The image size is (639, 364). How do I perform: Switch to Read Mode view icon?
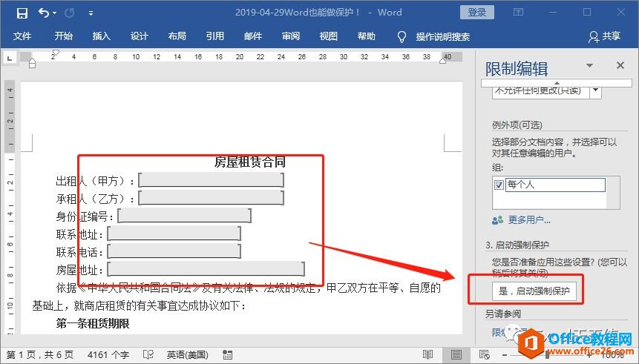428,354
